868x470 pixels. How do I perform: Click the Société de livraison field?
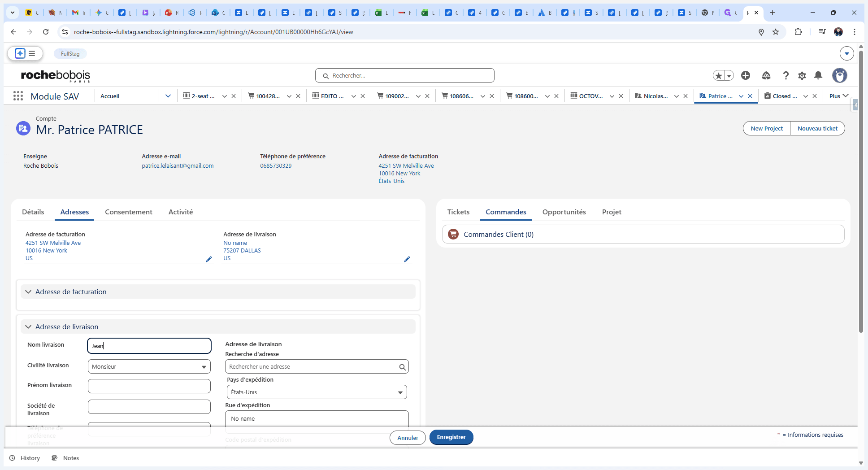tap(149, 407)
